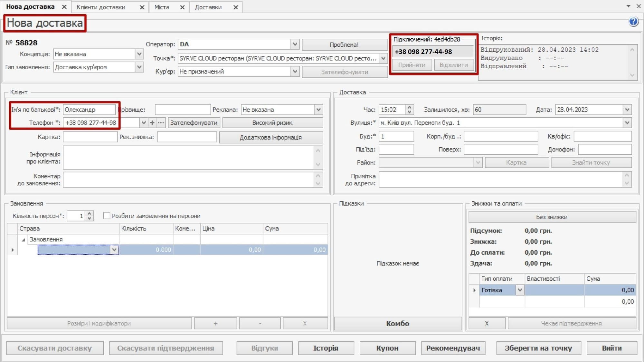Open Додаткова інформація

tap(271, 137)
